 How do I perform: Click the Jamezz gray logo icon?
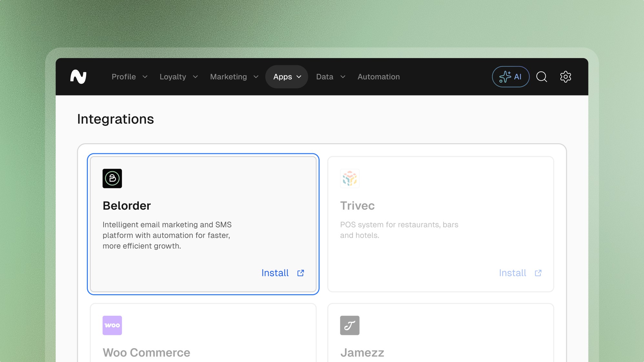[350, 325]
